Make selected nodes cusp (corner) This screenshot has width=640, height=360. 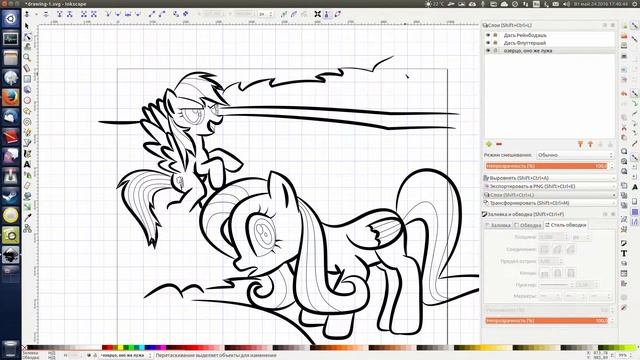(108, 14)
